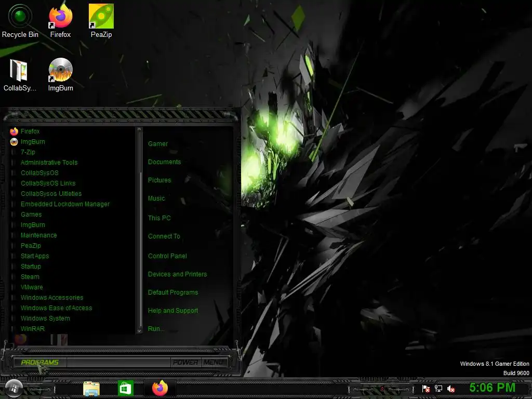Click the start menu search box
This screenshot has width=532, height=399.
[119, 362]
